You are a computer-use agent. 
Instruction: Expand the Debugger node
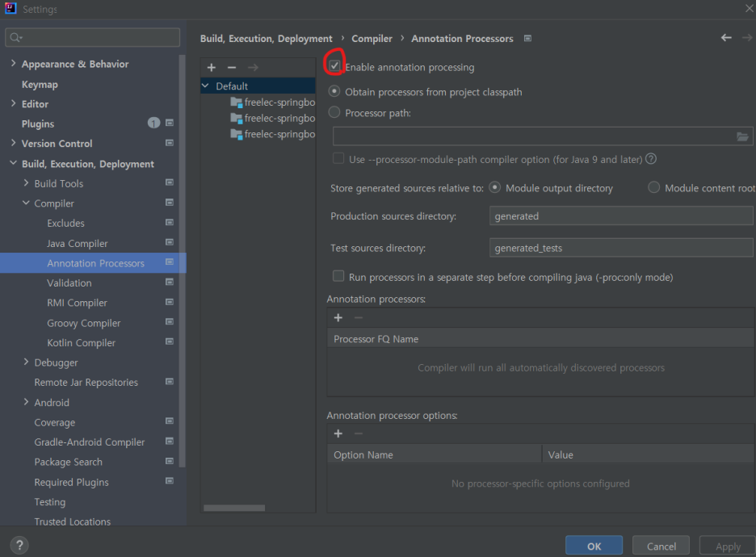pos(26,362)
